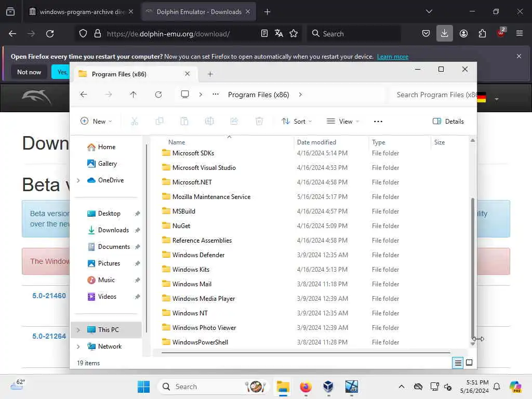Select the Mozilla Maintenance Service folder
Viewport: 532px width, 399px height.
coord(211,197)
